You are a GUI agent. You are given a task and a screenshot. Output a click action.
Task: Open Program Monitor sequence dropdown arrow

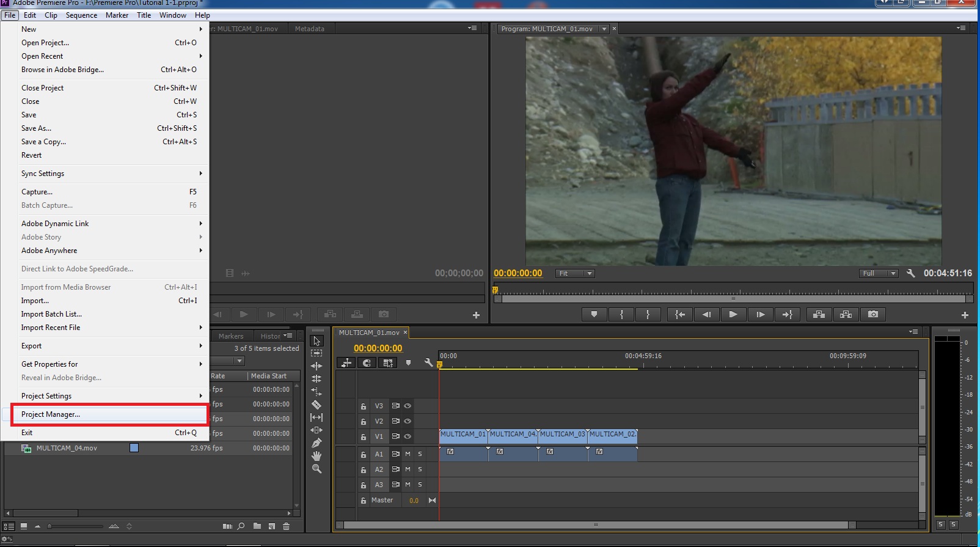(604, 29)
